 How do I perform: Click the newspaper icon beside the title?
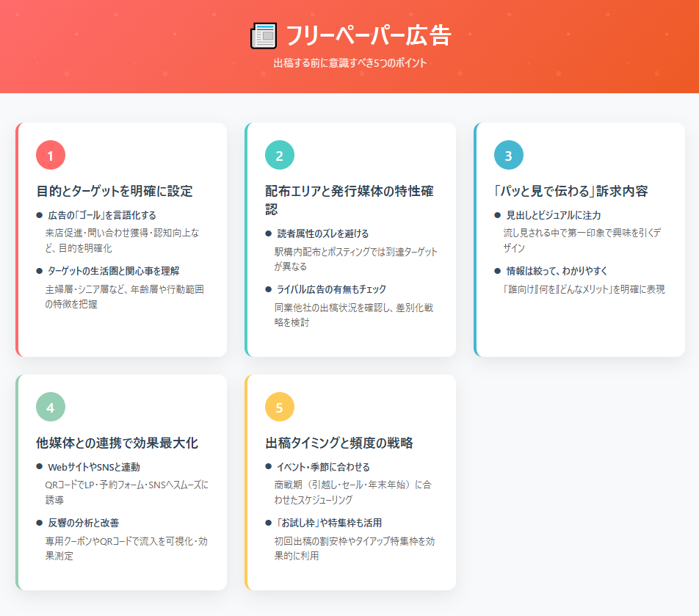(x=264, y=36)
